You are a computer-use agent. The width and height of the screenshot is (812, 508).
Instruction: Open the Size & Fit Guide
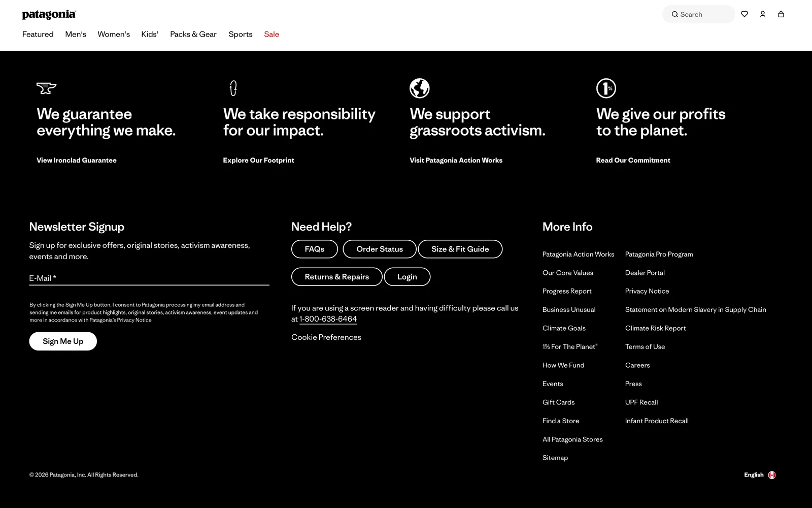460,249
